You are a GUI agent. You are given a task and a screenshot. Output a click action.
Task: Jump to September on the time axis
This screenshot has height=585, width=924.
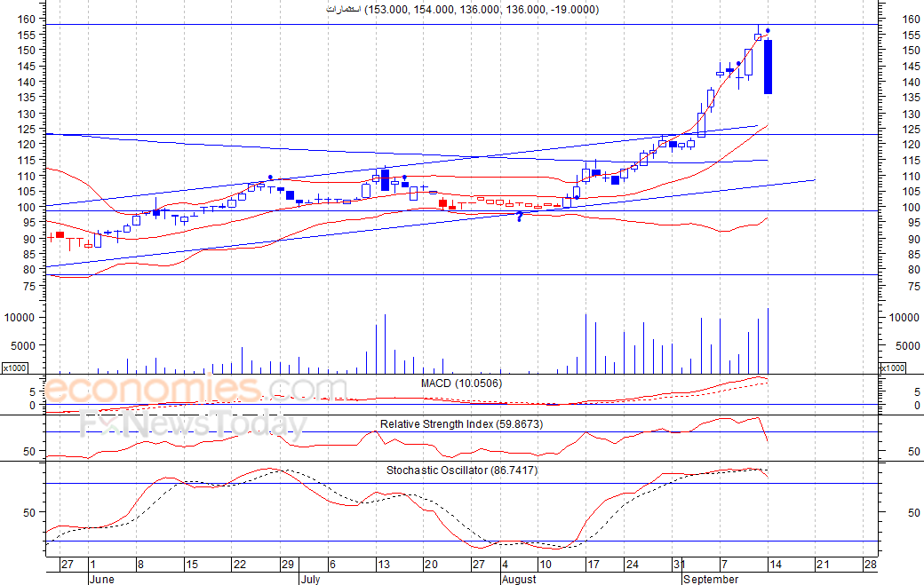(711, 579)
